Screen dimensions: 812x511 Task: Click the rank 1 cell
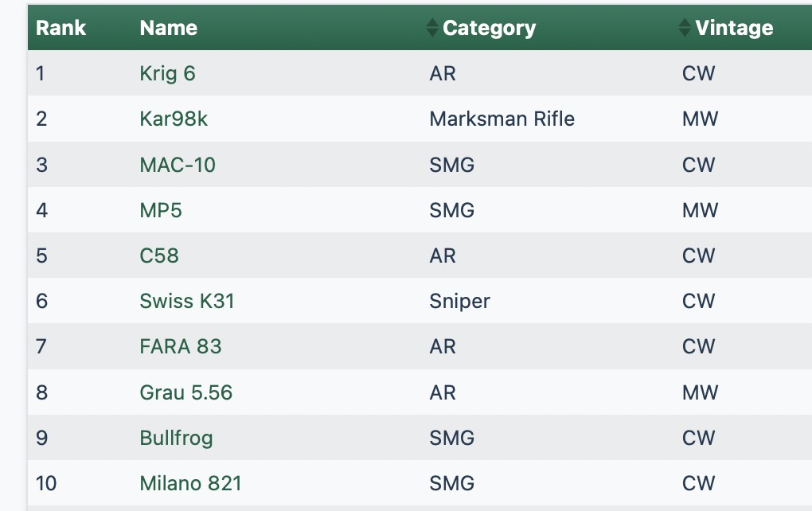[x=41, y=73]
